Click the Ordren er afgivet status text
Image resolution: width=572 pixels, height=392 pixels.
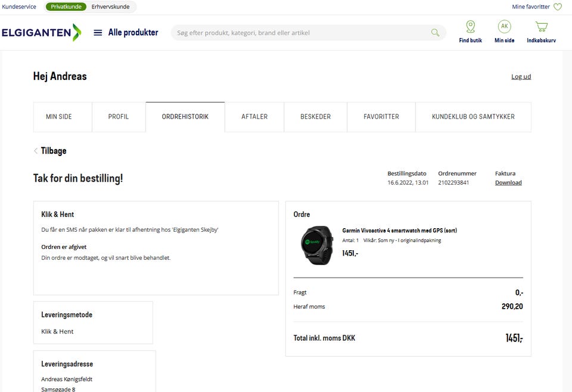(x=64, y=247)
